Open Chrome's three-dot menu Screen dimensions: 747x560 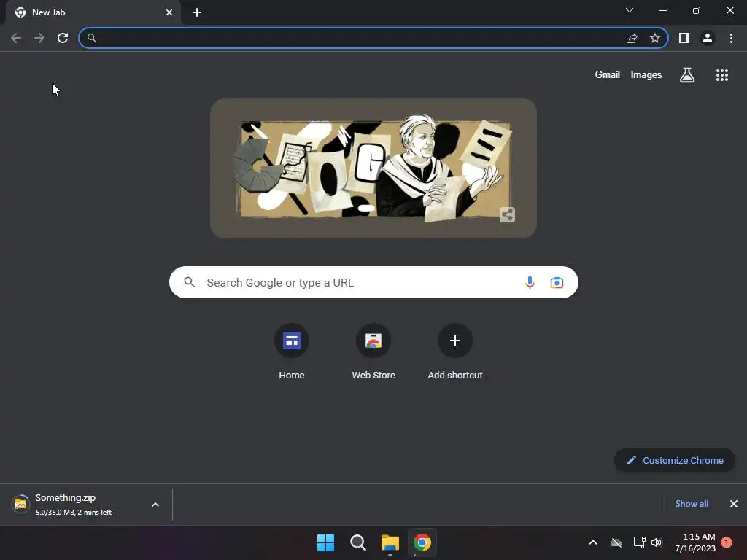point(731,38)
